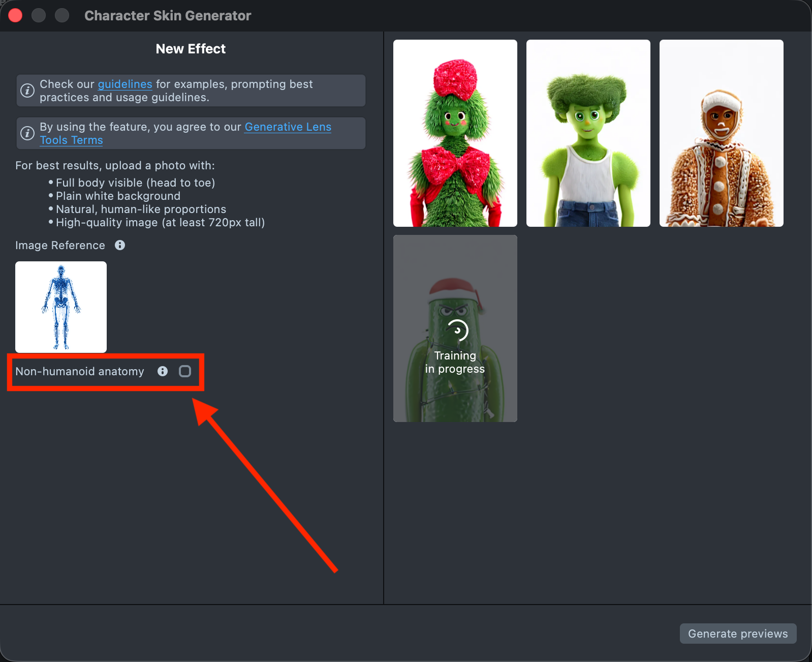Close the Character Skin Generator window
Viewport: 812px width, 662px height.
tap(15, 15)
